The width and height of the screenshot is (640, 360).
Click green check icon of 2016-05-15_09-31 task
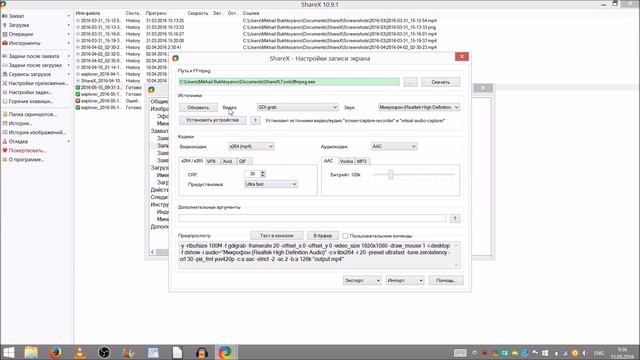click(78, 87)
